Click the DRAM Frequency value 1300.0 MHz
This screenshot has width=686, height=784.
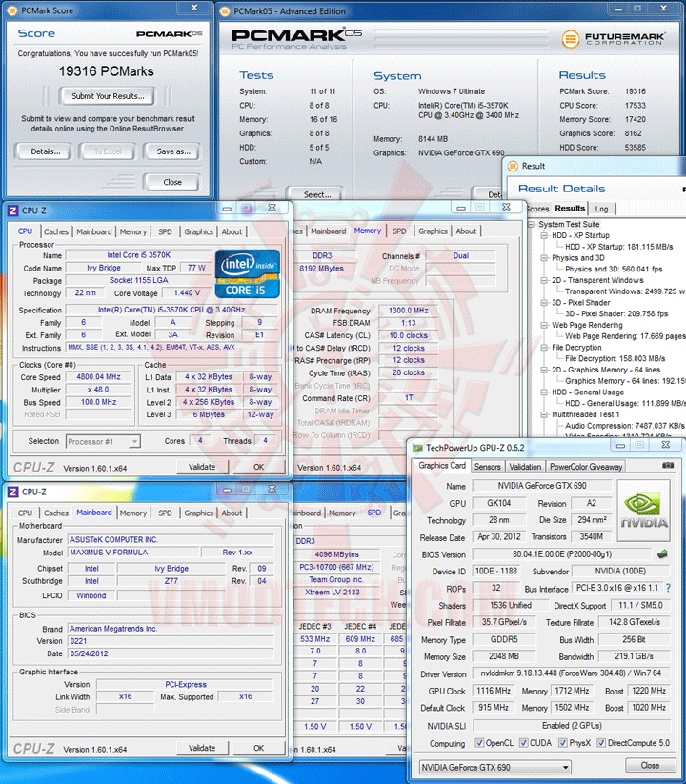(408, 311)
